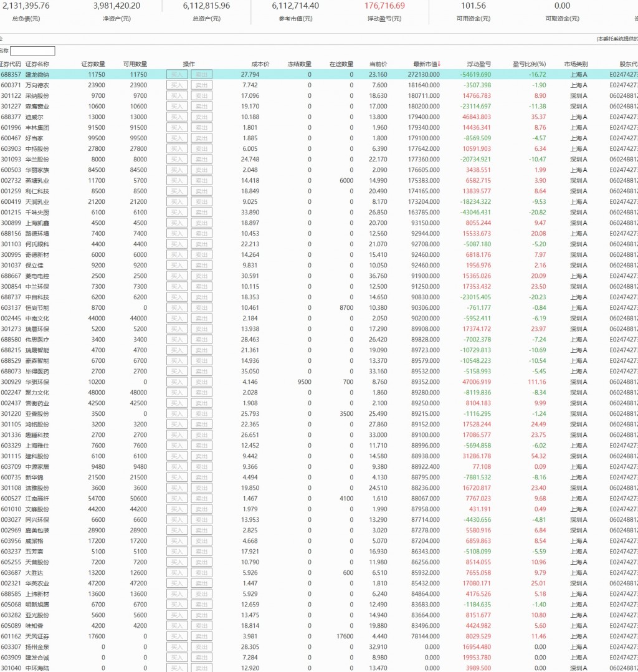Screen dimensions: 638x672
Task: Select row with stock code 600503
Action: tap(319, 170)
